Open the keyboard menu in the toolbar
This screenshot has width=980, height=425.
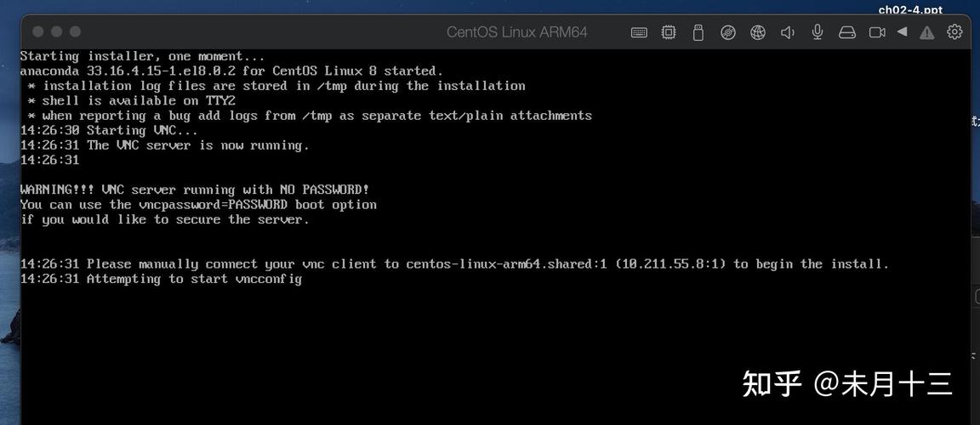click(x=639, y=32)
